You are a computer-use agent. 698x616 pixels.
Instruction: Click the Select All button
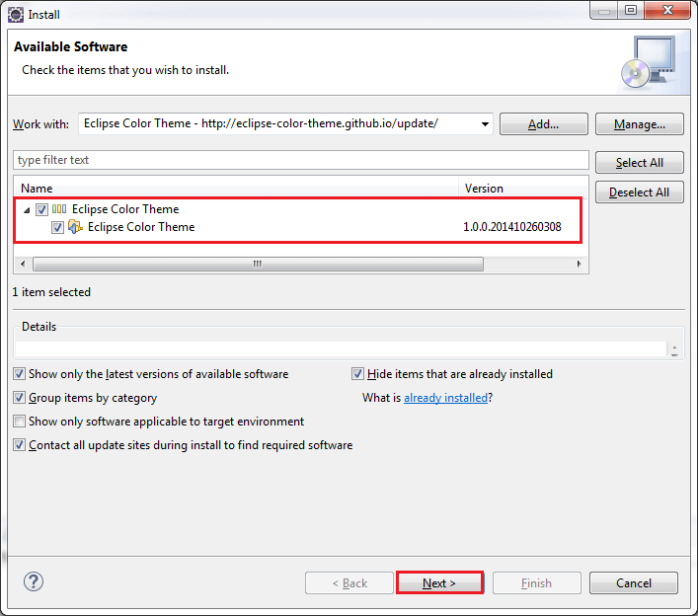click(639, 163)
